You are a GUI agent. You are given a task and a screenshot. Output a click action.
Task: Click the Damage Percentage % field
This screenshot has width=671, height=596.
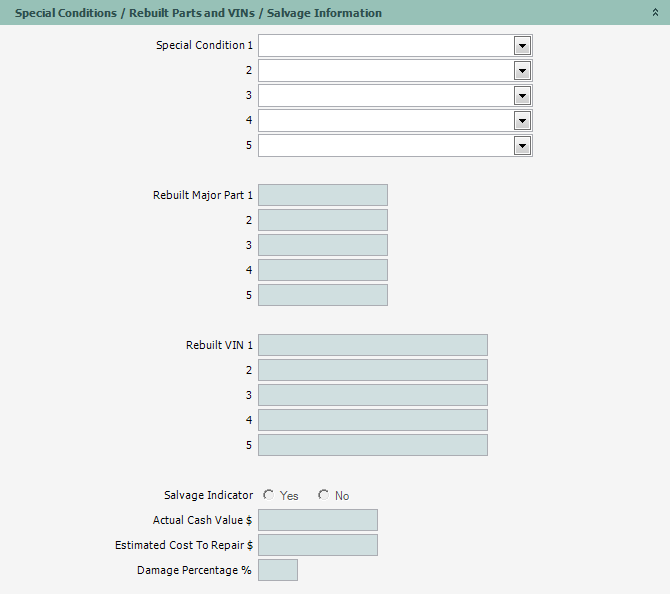click(x=278, y=570)
